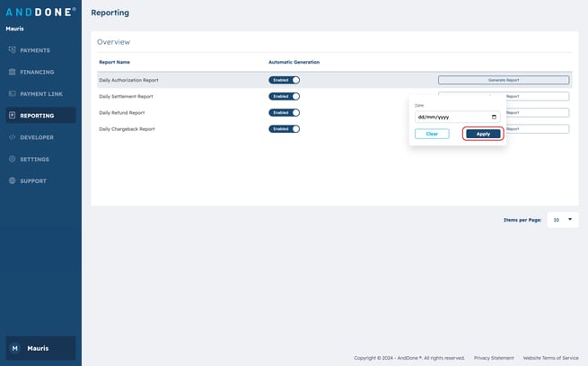
Task: Open the calendar picker icon in date field
Action: click(494, 117)
